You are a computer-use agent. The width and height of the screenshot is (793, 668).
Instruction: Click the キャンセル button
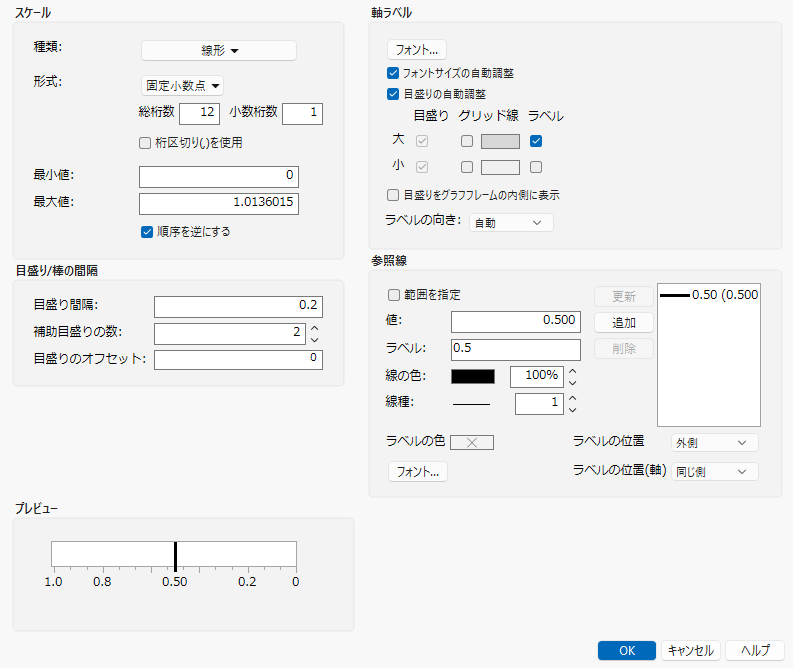coord(690,651)
